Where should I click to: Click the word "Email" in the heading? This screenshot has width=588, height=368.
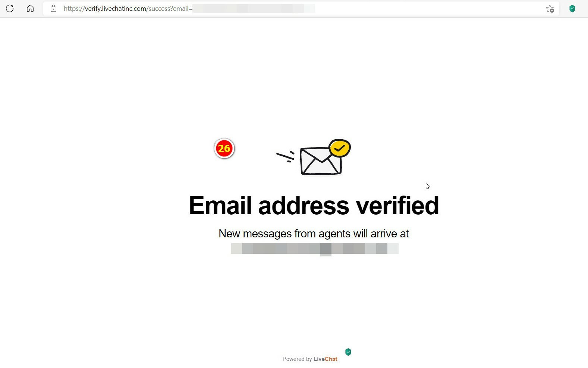coord(220,205)
